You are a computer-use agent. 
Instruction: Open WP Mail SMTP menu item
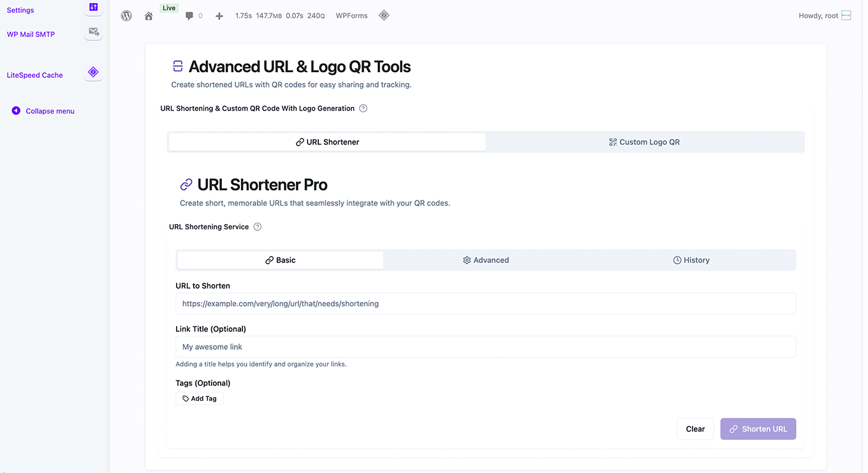(31, 34)
